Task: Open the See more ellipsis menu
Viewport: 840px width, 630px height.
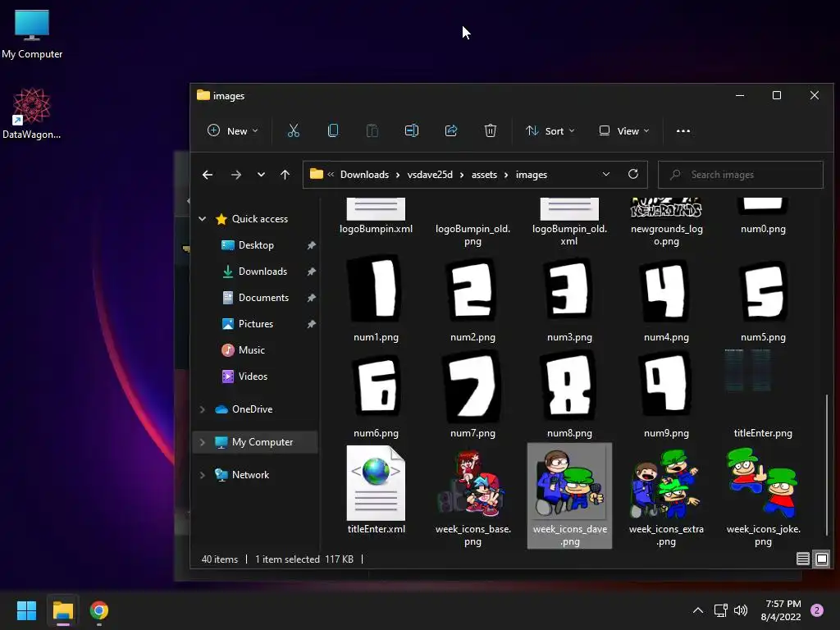Action: coord(683,130)
